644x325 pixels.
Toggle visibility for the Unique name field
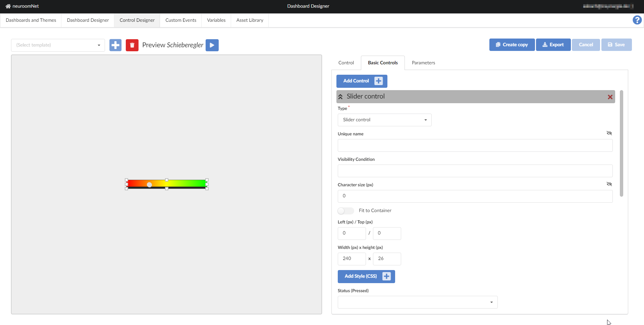[x=609, y=133]
